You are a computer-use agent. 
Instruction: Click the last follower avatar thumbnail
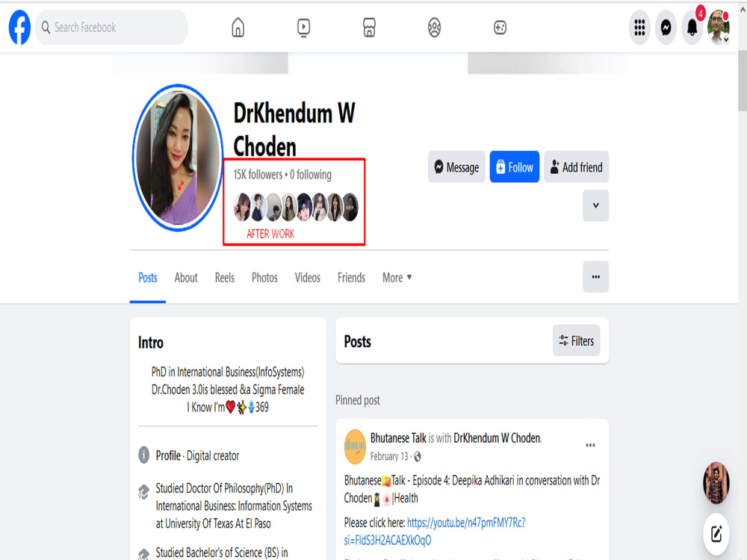(x=350, y=207)
